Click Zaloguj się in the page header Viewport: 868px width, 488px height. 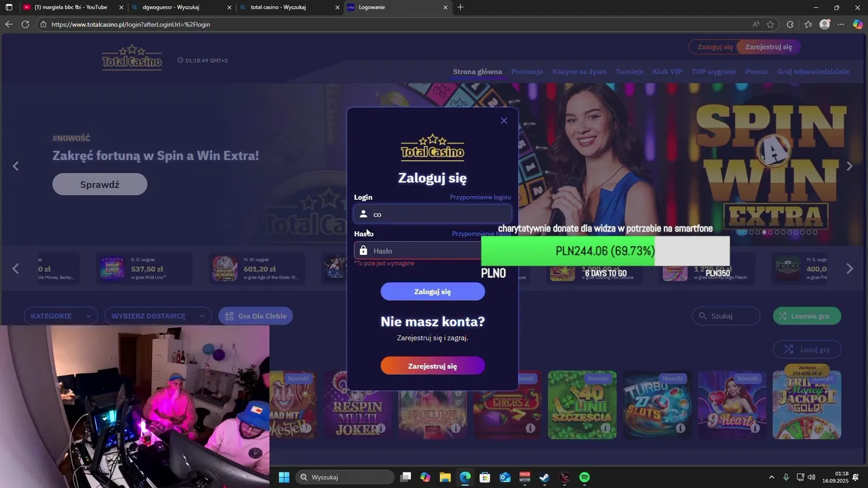pyautogui.click(x=715, y=47)
